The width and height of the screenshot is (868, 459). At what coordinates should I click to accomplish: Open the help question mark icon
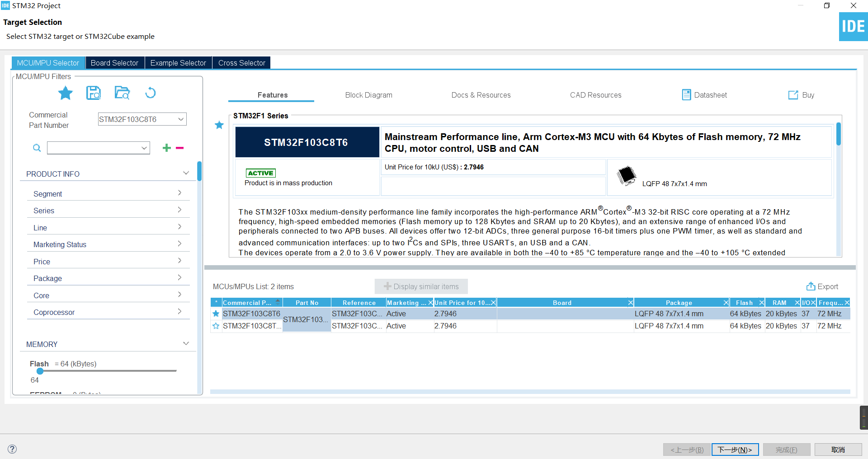click(13, 449)
